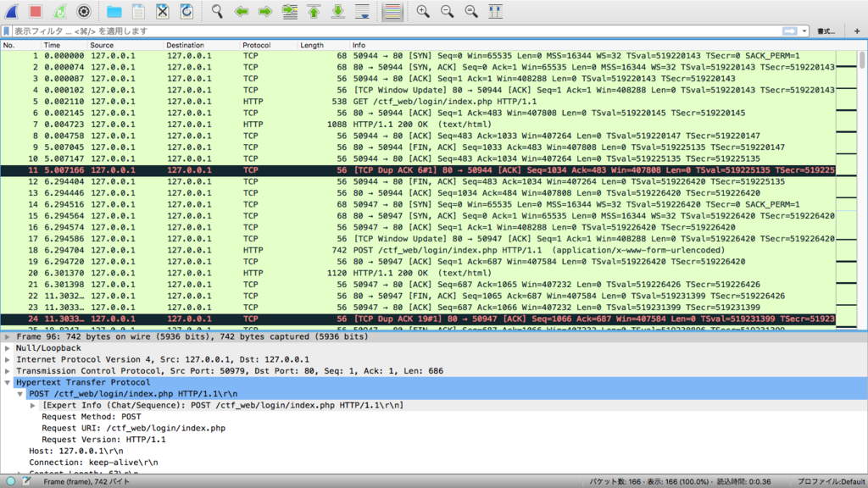
Task: Toggle auto-scroll during live capture
Action: pyautogui.click(x=362, y=11)
